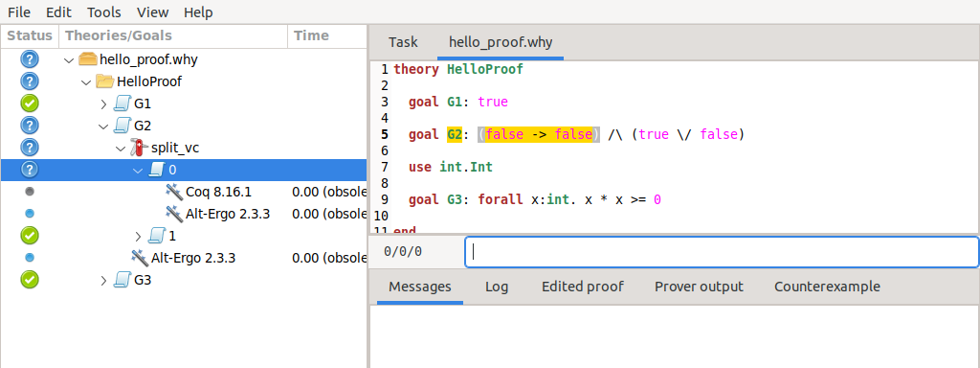The height and width of the screenshot is (368, 980).
Task: Select the hello_proof.why source tab
Action: pyautogui.click(x=501, y=42)
